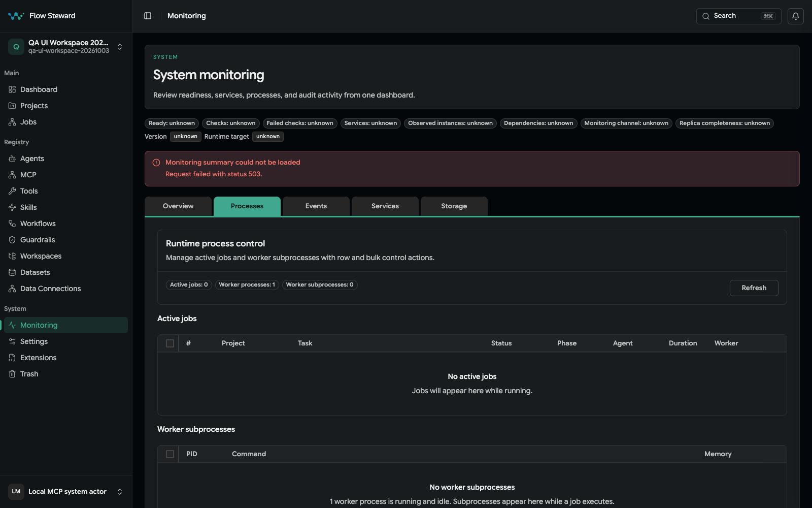Refresh the runtime process list
This screenshot has width=812, height=508.
[x=754, y=288]
